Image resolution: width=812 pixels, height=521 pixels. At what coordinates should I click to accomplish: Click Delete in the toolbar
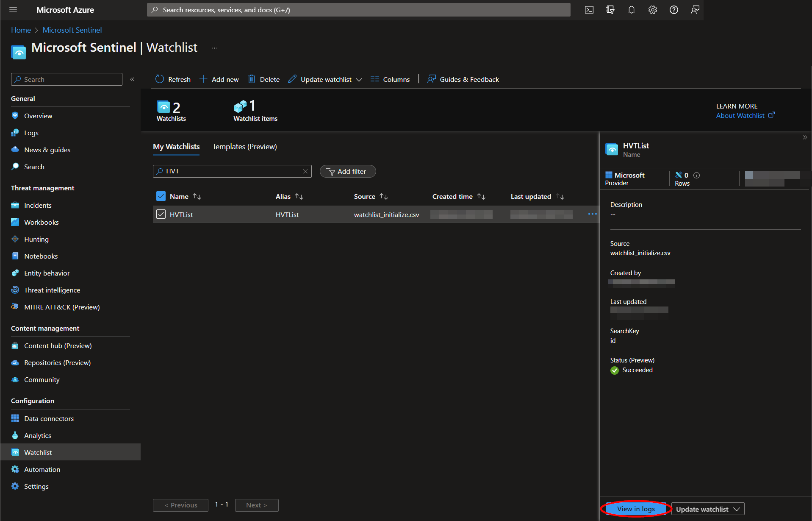[x=263, y=79]
